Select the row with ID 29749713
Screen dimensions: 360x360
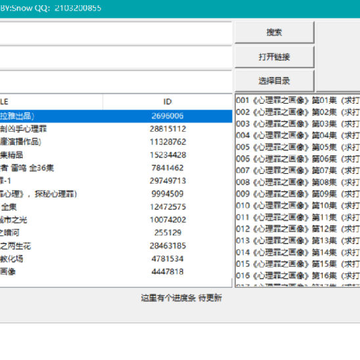point(116,181)
